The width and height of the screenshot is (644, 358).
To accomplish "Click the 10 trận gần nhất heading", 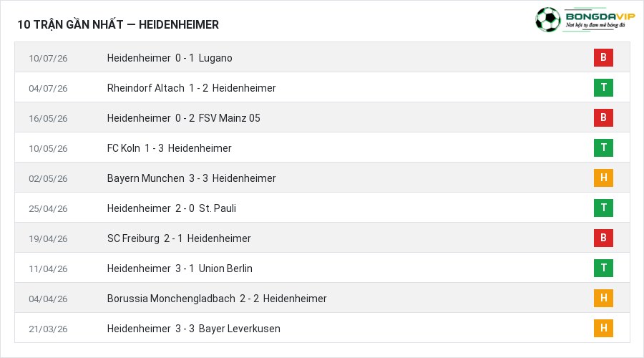I will [118, 24].
